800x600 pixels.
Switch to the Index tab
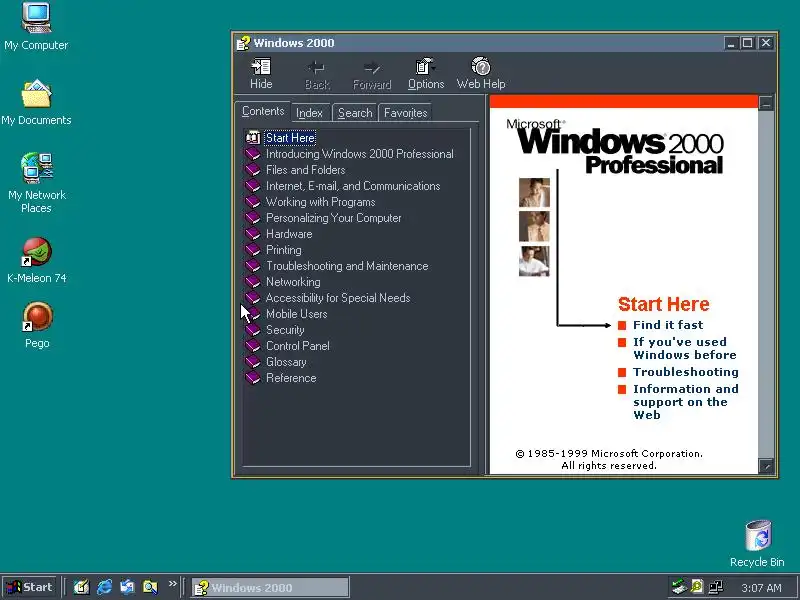(309, 113)
